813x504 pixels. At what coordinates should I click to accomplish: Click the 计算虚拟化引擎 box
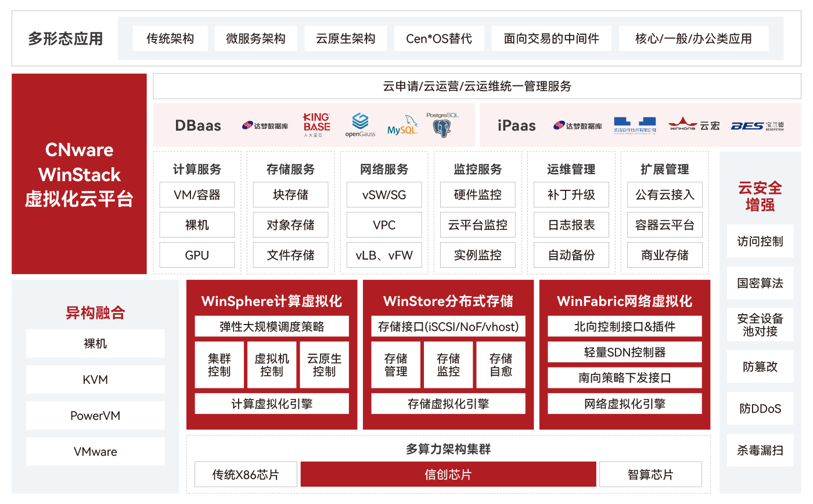[272, 404]
